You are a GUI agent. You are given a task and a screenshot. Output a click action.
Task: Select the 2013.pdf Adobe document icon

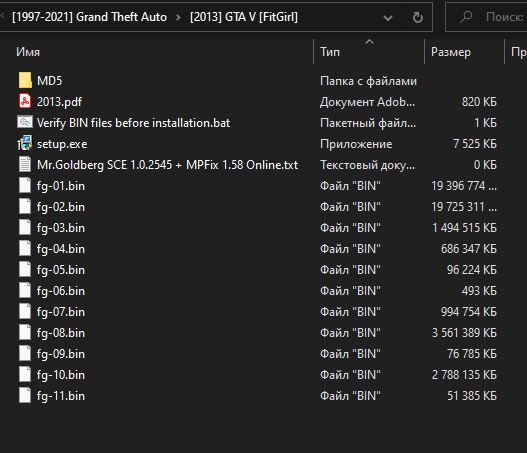tap(25, 101)
